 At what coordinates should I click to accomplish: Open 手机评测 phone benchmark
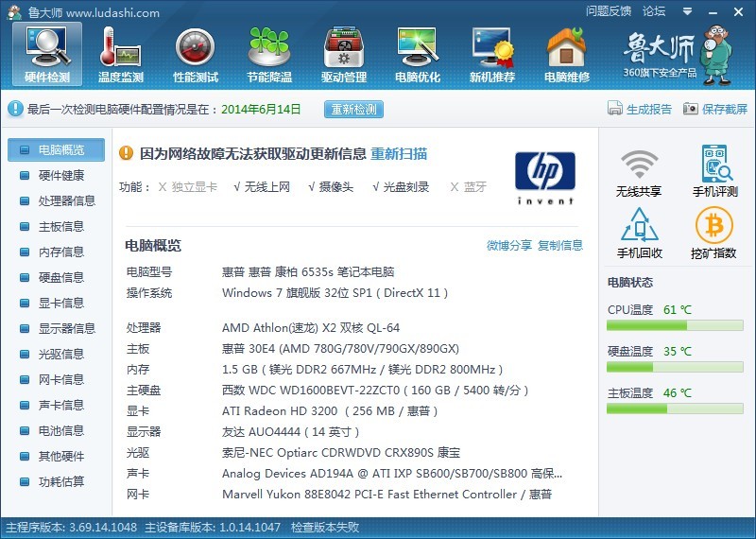click(x=715, y=171)
